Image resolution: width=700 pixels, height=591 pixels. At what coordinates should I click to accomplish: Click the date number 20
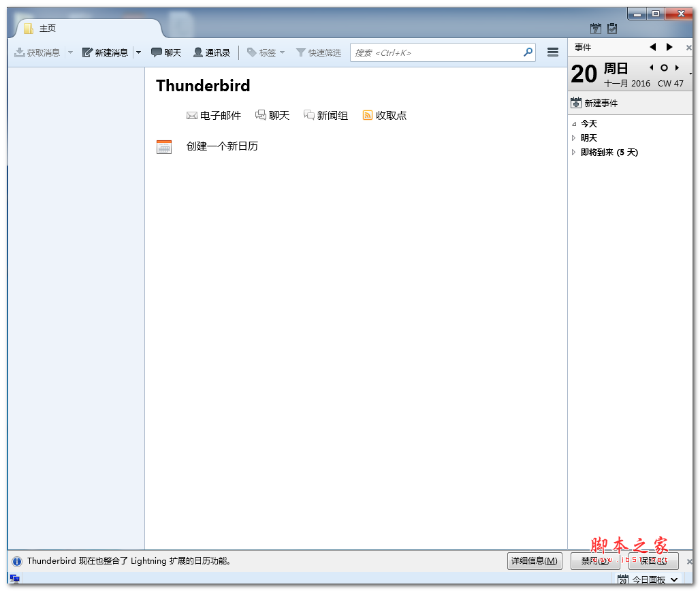tap(584, 74)
